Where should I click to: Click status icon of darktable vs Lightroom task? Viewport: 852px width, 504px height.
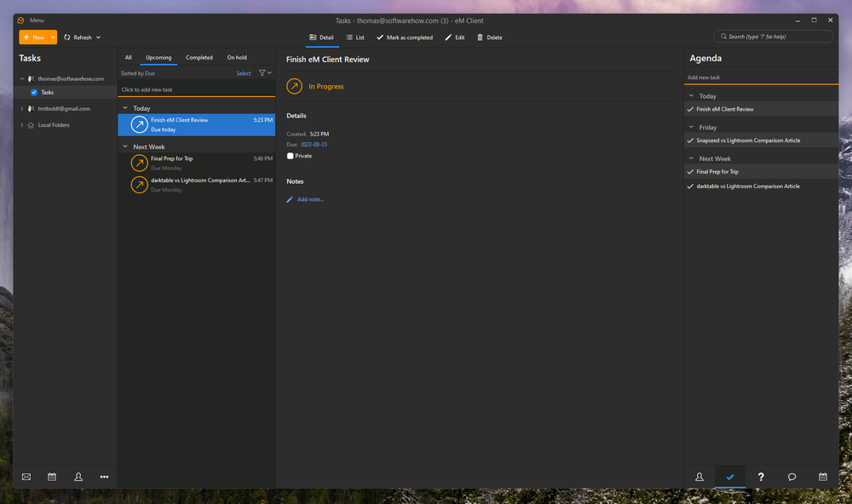pyautogui.click(x=140, y=185)
